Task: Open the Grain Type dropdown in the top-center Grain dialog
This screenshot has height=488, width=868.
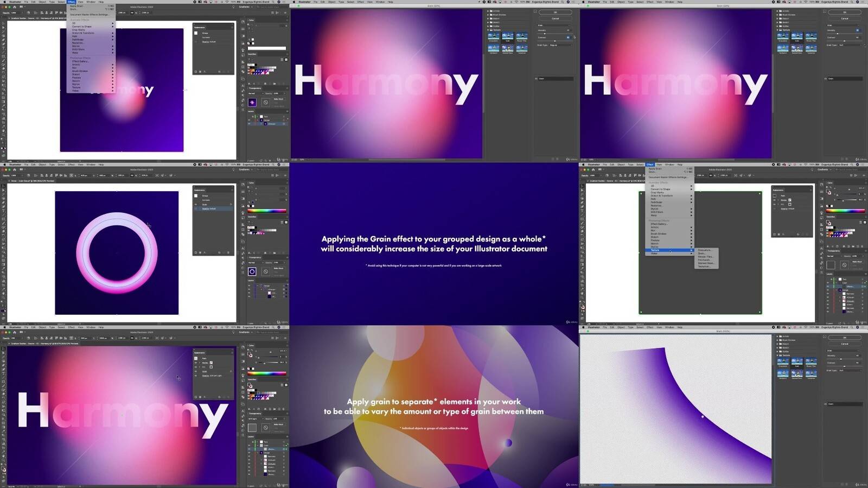Action: point(561,45)
